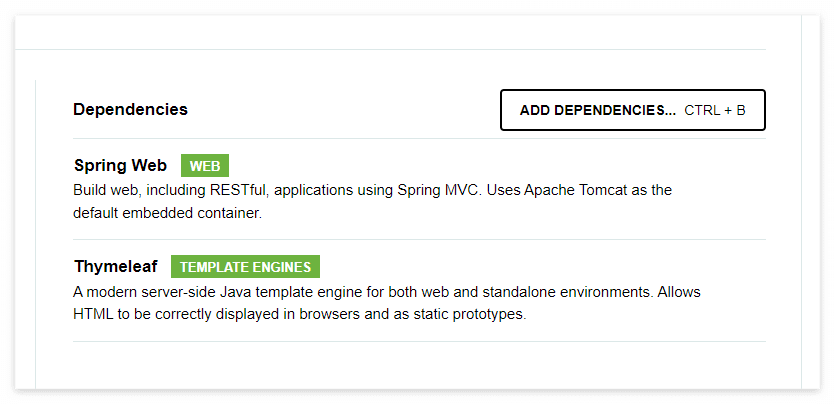Select the Thymeleaf dependency title
835x404 pixels.
click(x=116, y=267)
